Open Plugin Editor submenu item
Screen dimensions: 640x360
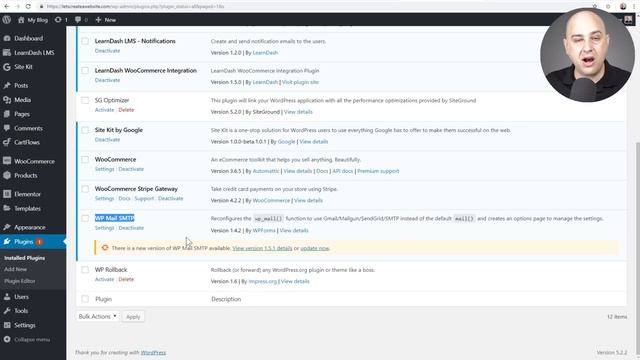click(x=20, y=281)
